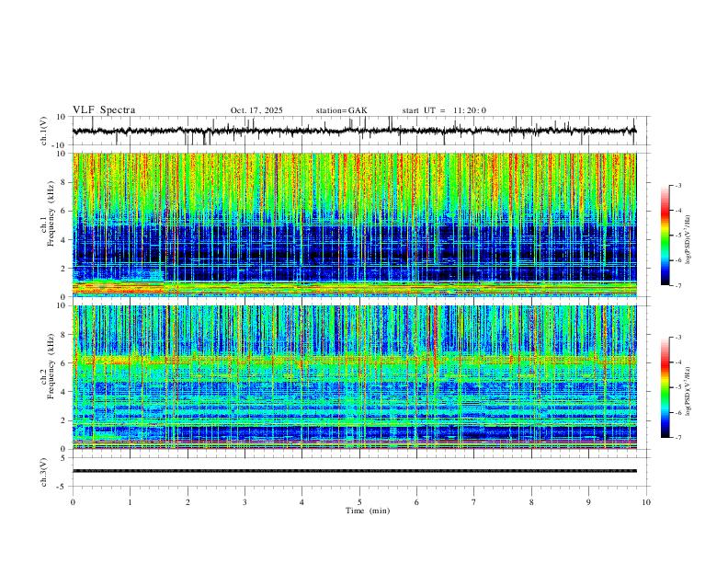Click the time axis tick "0"

73,502
